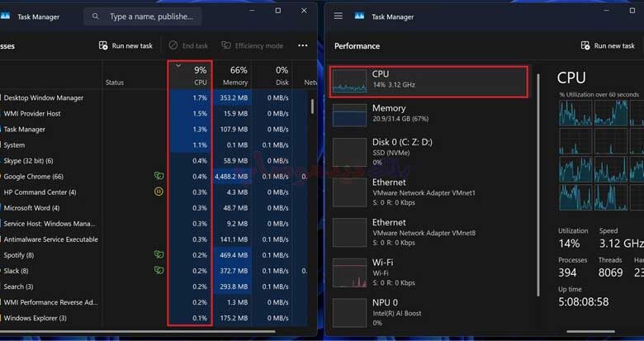Screen dimensions: 644x341
Task: Select the System process row
Action: pyautogui.click(x=154, y=145)
